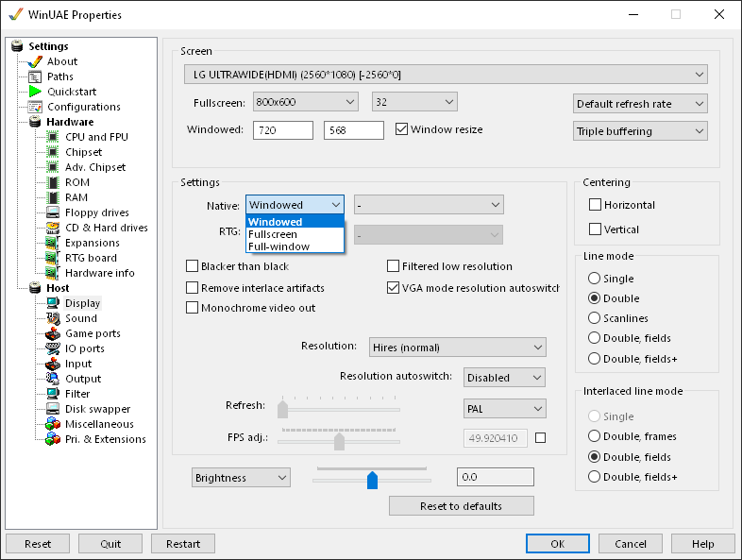
Task: Open the Hires (normal) resolution dropdown
Action: [457, 348]
